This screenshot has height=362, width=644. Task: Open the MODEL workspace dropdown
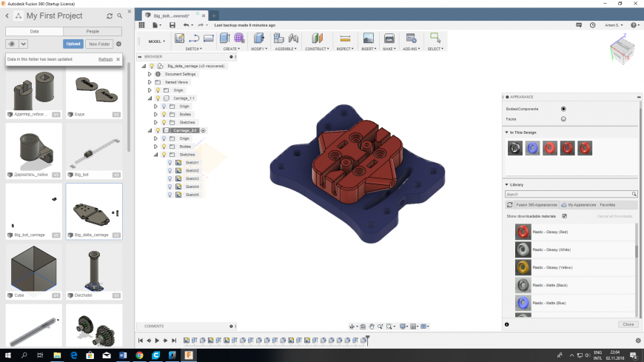click(158, 41)
